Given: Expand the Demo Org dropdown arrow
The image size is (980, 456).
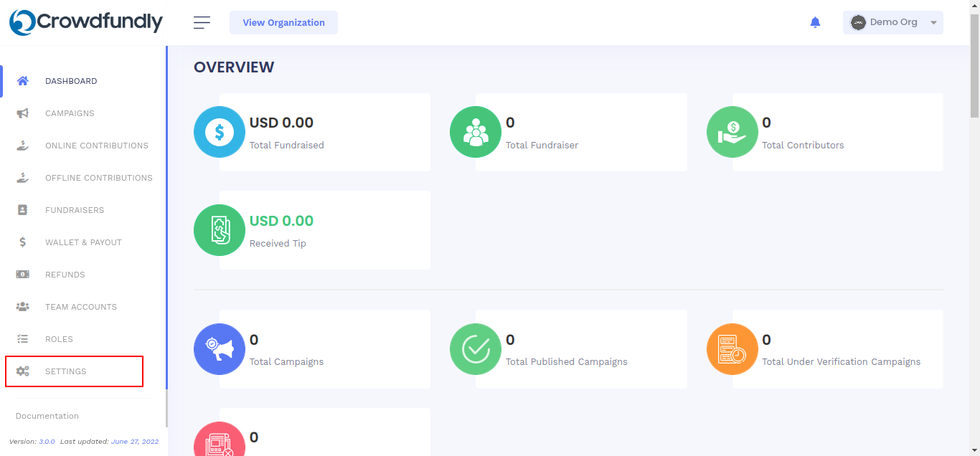Looking at the screenshot, I should click(x=933, y=23).
